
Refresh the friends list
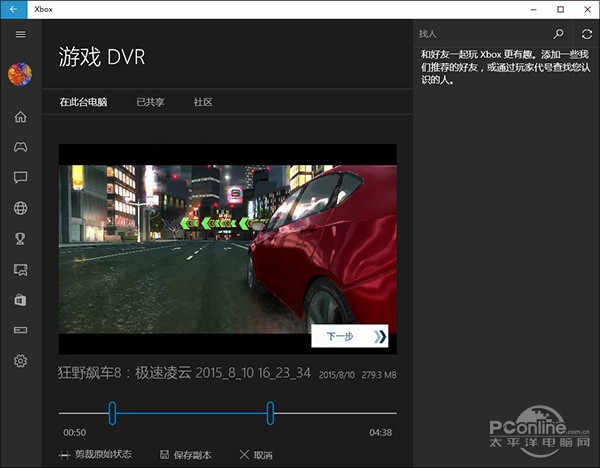pyautogui.click(x=587, y=34)
